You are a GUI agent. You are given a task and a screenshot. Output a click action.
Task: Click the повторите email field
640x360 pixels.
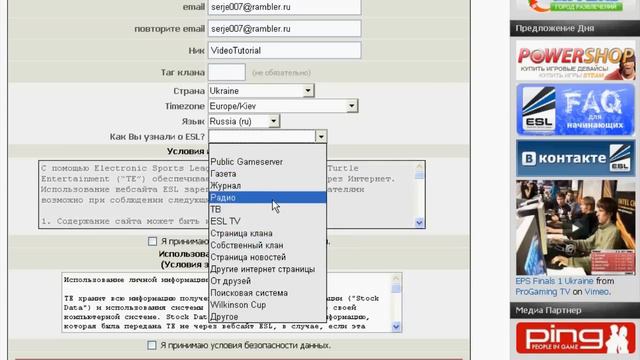coord(284,29)
